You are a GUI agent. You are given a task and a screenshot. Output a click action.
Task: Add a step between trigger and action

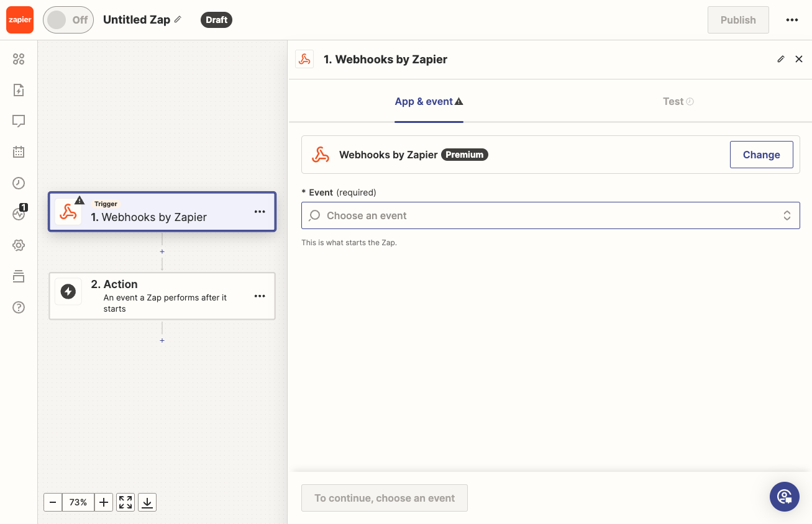162,251
